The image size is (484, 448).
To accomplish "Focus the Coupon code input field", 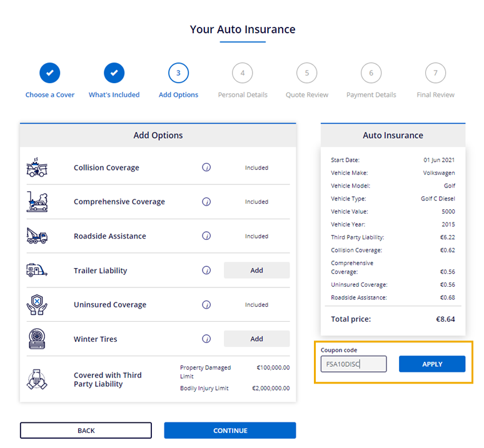I will (x=353, y=364).
